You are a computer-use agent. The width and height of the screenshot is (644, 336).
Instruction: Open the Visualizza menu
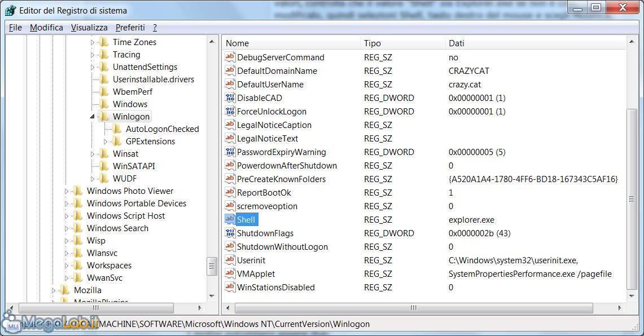(x=89, y=28)
